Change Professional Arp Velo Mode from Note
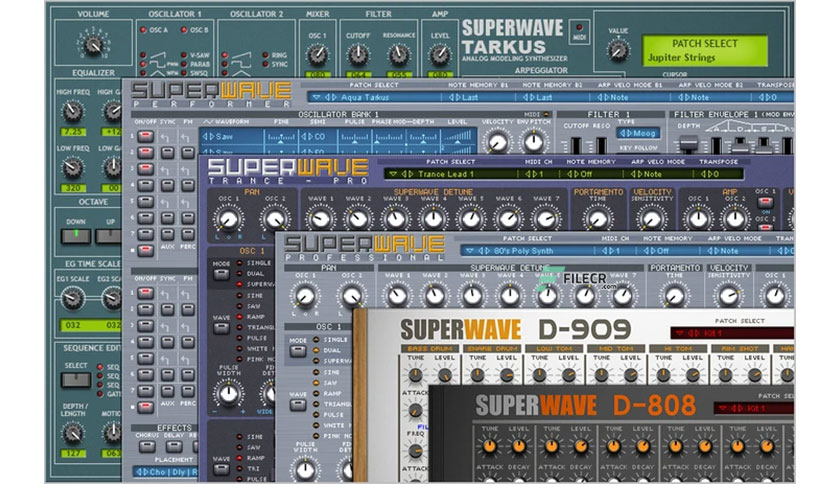 click(723, 251)
